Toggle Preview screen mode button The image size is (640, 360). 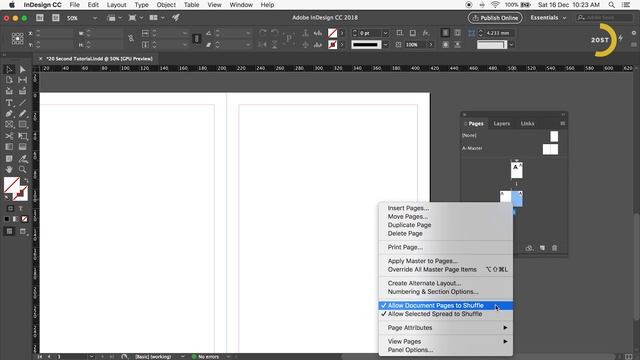[23, 231]
